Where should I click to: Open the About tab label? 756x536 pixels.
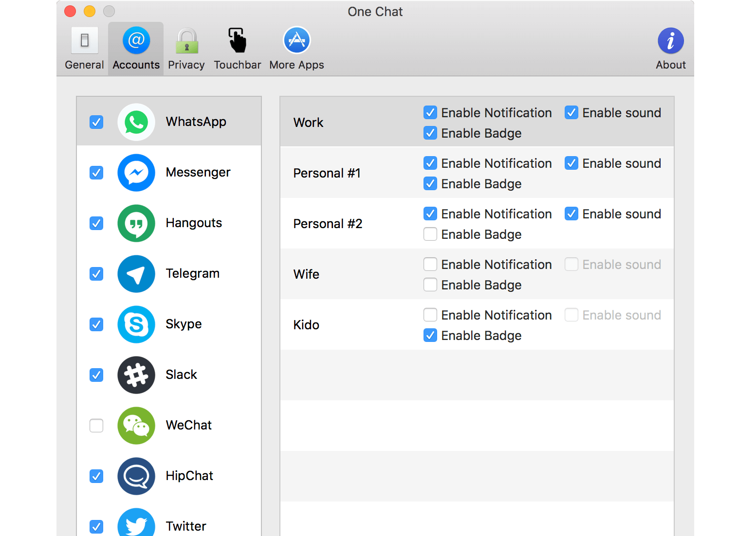click(x=671, y=65)
